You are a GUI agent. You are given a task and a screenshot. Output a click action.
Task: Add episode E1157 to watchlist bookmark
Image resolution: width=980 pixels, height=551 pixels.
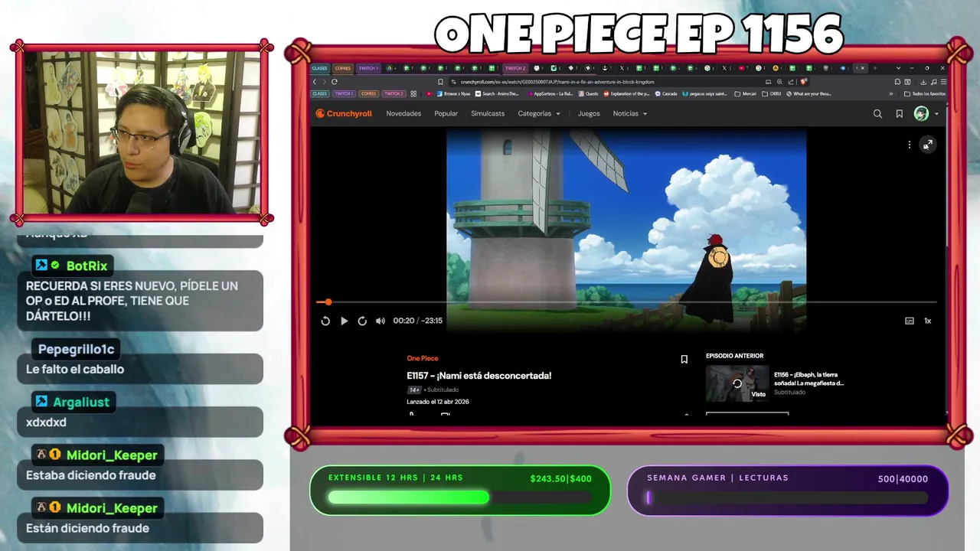[x=684, y=359]
